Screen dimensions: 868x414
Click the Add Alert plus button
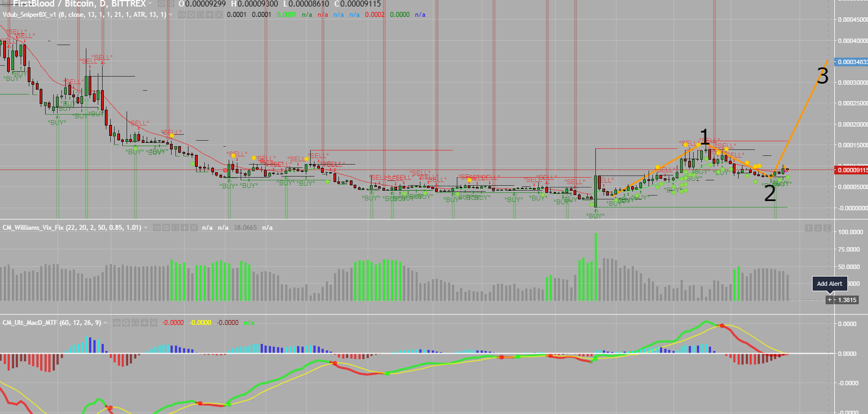click(x=829, y=300)
